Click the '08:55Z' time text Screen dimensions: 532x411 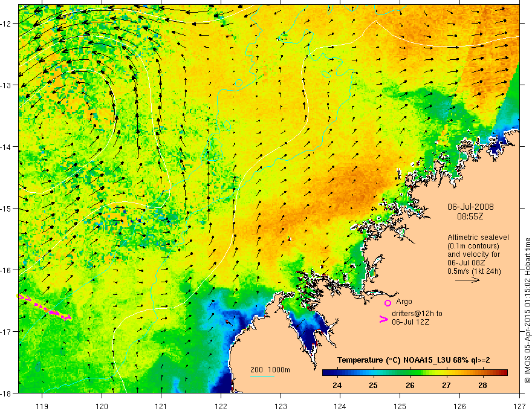pos(470,216)
